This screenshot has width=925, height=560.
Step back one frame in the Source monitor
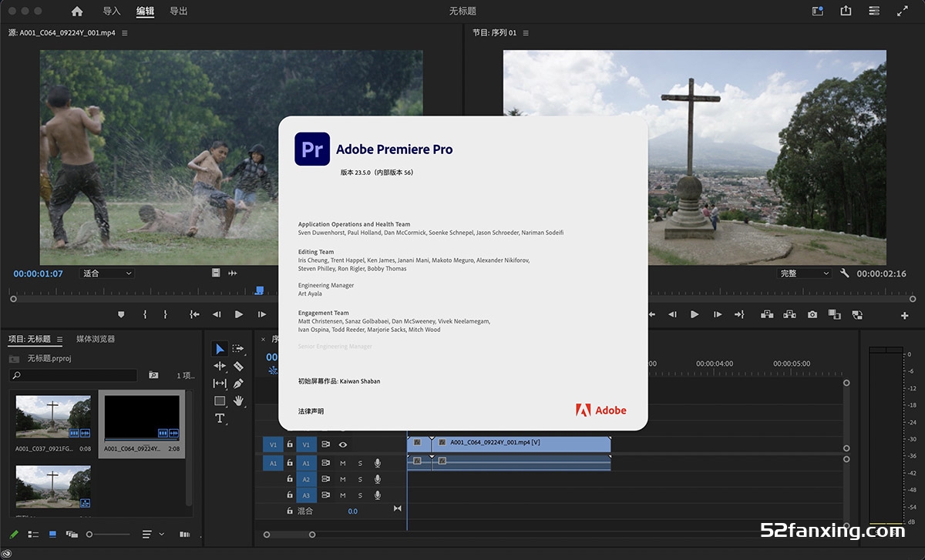[217, 314]
